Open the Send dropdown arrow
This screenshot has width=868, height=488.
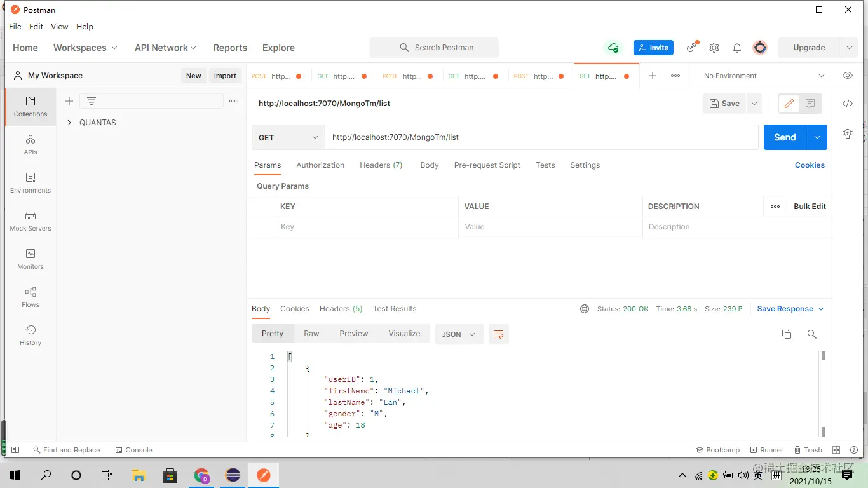817,137
